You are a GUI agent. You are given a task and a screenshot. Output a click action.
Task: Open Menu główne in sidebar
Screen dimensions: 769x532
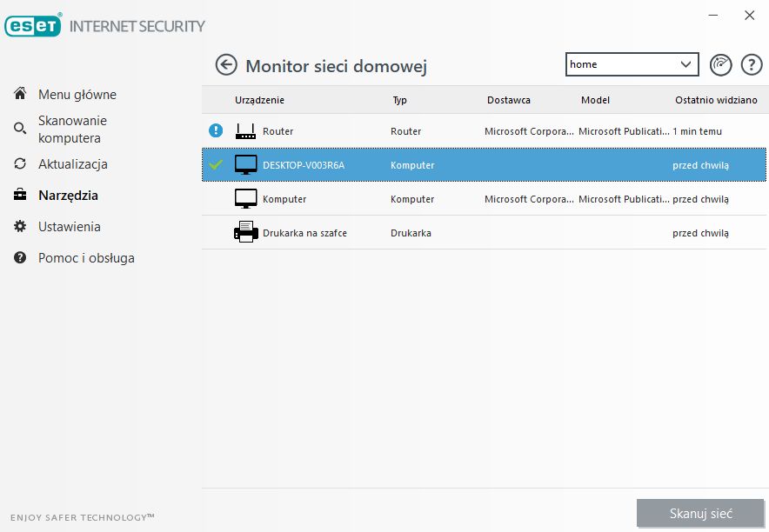click(x=77, y=94)
